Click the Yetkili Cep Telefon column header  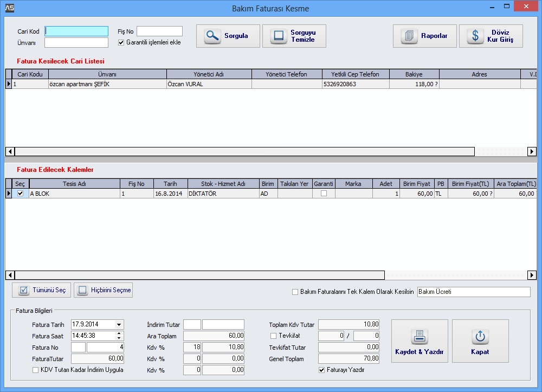(x=356, y=74)
